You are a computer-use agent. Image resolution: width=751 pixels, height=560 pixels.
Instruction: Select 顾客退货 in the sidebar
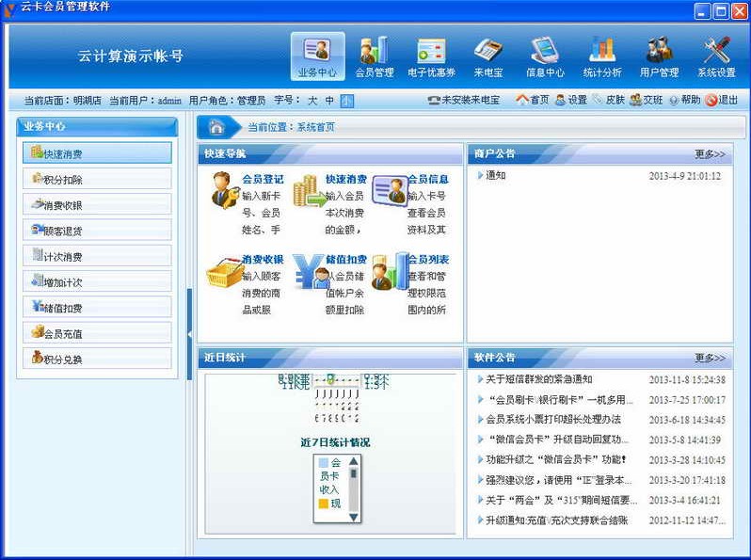point(97,230)
